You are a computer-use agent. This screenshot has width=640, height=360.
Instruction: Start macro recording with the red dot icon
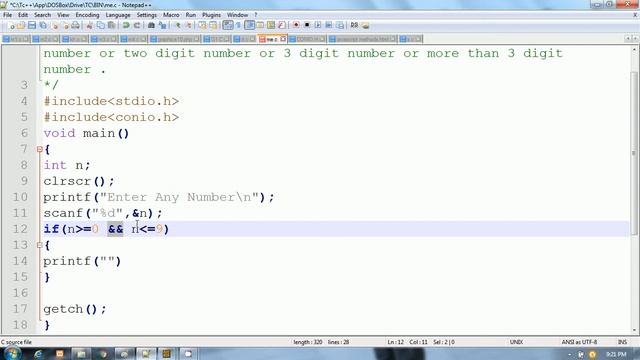296,25
